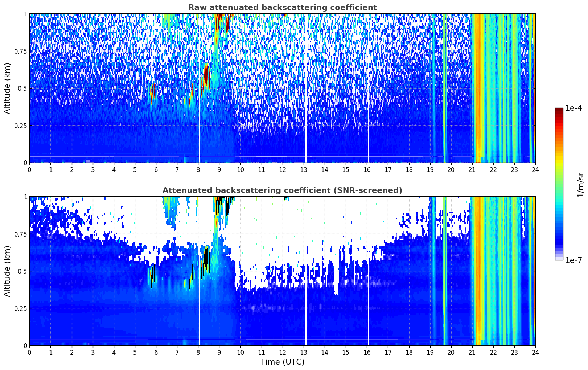Viewport: 588px width, 370px height.
Task: Click the hour 6 tick under the SNR-screened plot
Action: pos(156,352)
